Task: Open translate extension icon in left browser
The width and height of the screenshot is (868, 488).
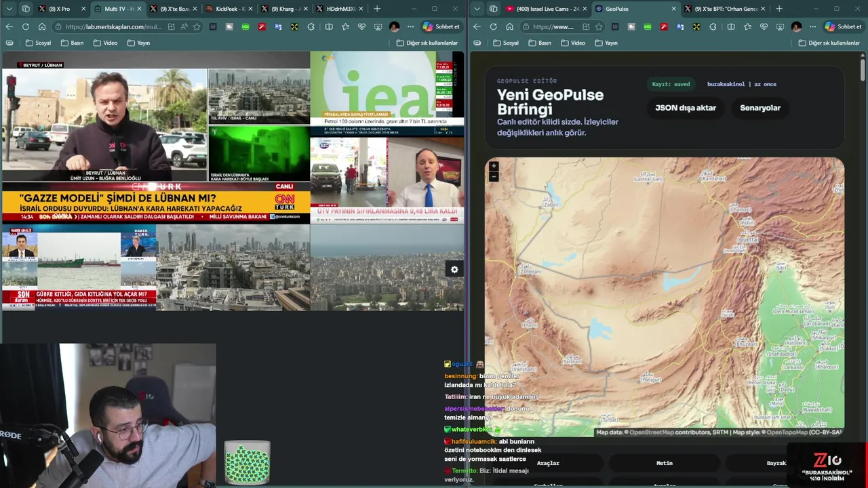Action: [x=278, y=26]
